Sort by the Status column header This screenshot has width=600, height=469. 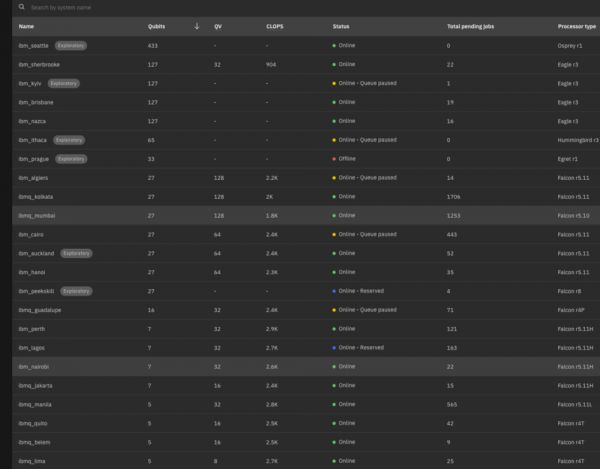click(x=341, y=26)
